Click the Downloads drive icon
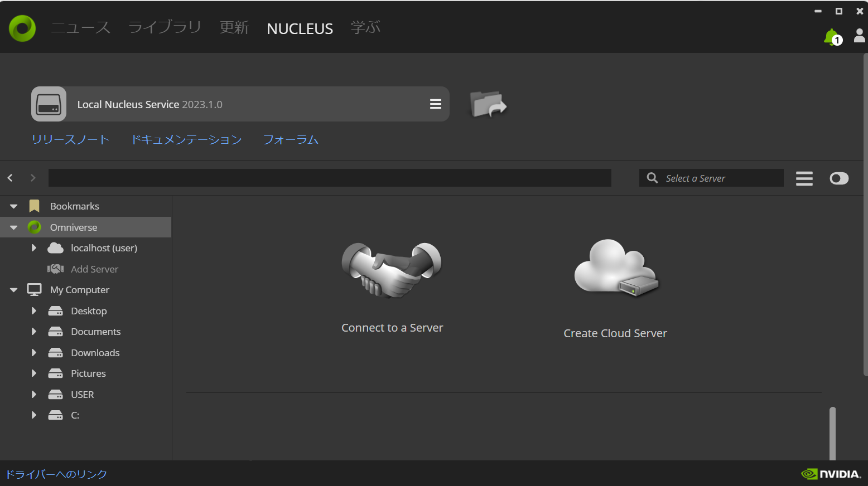Screen dimensions: 868x486 coord(55,353)
